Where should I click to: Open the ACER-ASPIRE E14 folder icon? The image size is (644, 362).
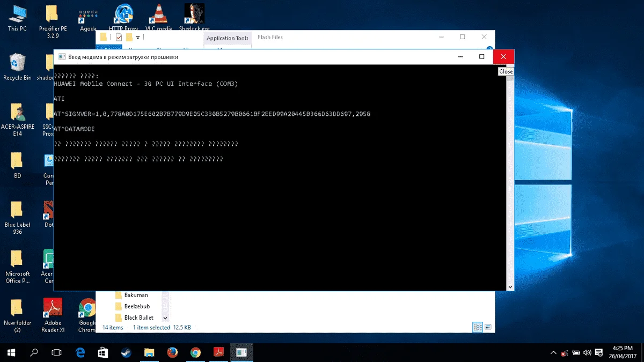point(17,120)
